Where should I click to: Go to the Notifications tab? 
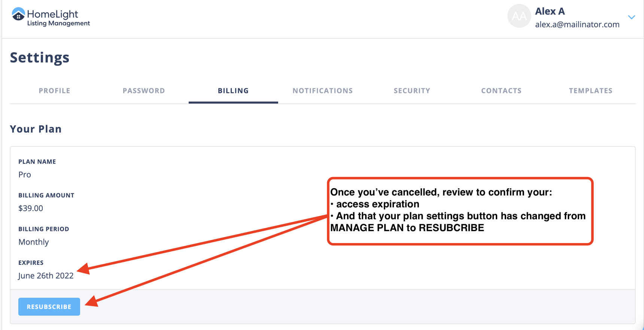pyautogui.click(x=322, y=91)
